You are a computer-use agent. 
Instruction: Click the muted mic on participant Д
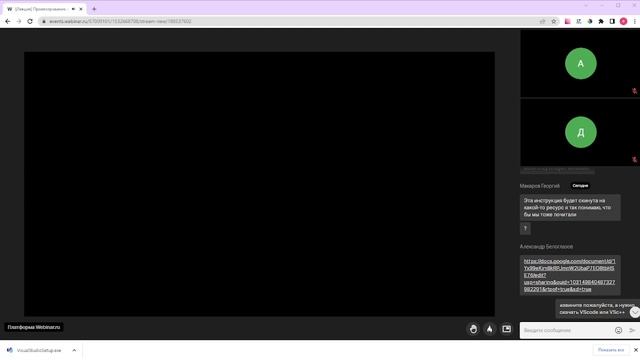click(634, 160)
